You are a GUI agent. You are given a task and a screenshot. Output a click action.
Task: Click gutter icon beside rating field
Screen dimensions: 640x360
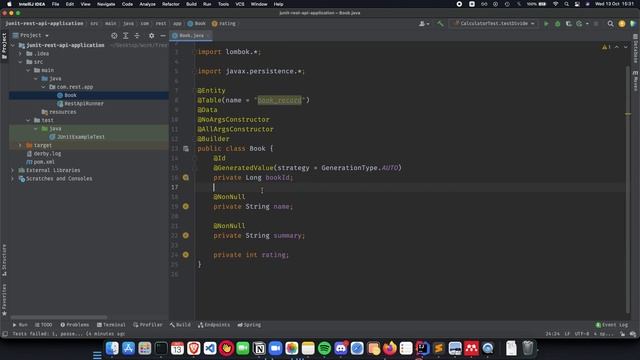point(186,255)
